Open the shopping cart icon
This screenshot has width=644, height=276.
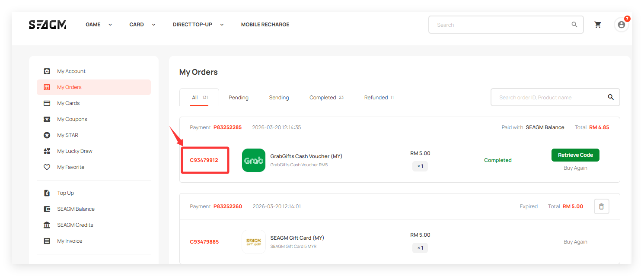click(598, 25)
